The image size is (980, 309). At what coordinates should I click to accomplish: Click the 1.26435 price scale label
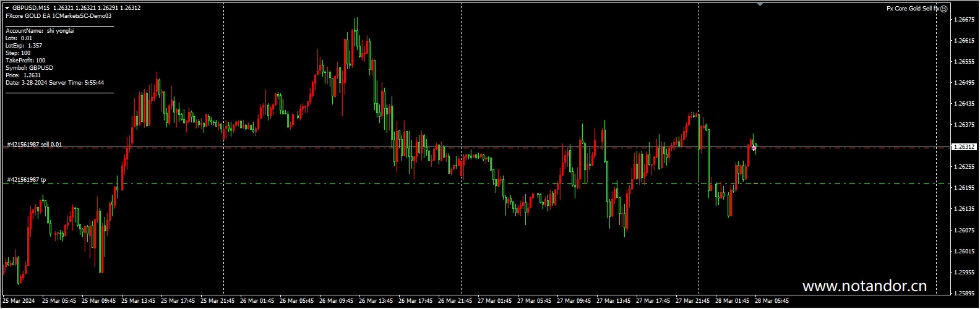(x=964, y=104)
